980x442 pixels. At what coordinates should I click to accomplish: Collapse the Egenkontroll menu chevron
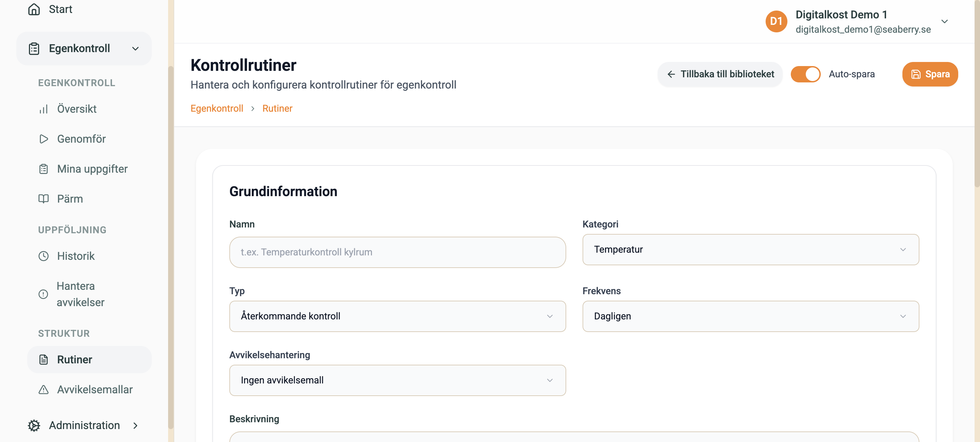click(135, 49)
